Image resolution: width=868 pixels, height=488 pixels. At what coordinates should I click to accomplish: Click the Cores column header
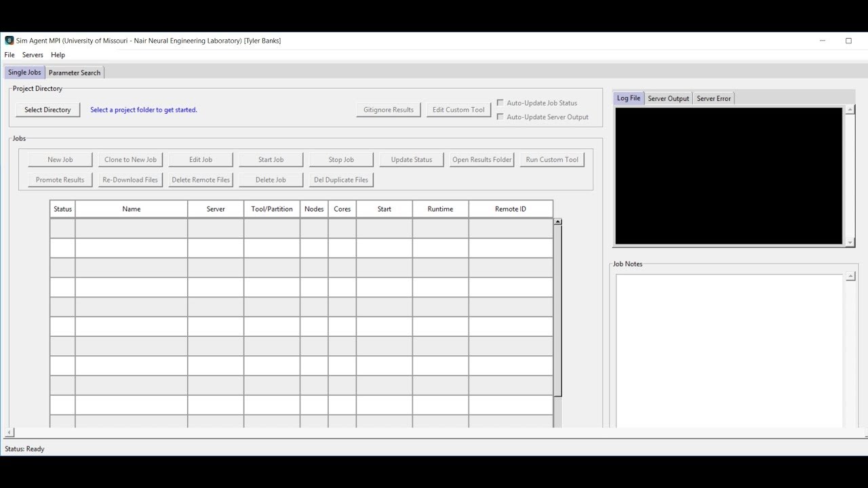click(x=342, y=209)
